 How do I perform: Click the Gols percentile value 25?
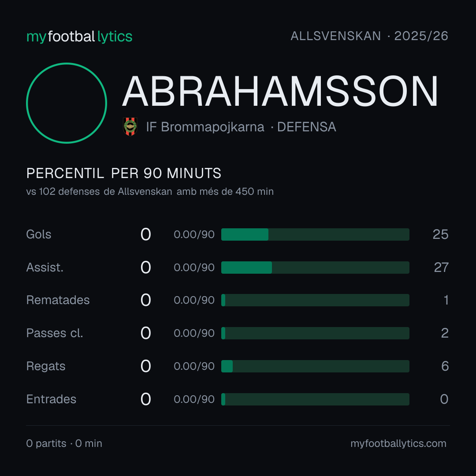coord(440,234)
